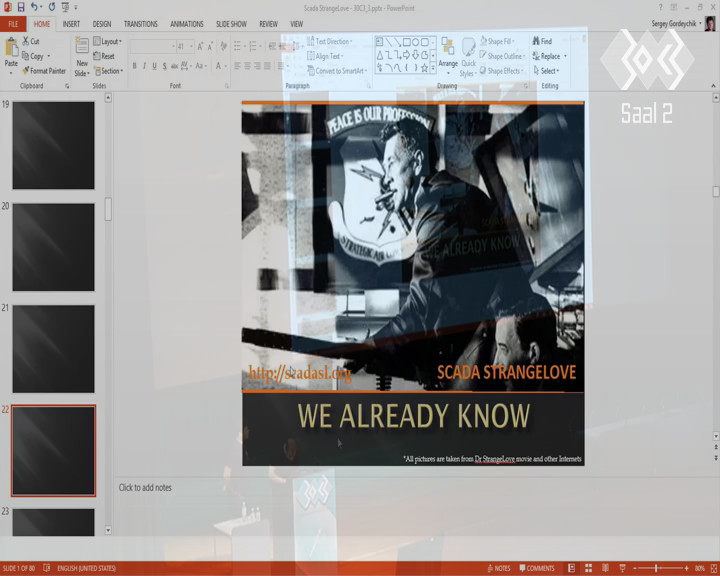720x576 pixels.
Task: Click the zoom out minus button
Action: [x=635, y=568]
